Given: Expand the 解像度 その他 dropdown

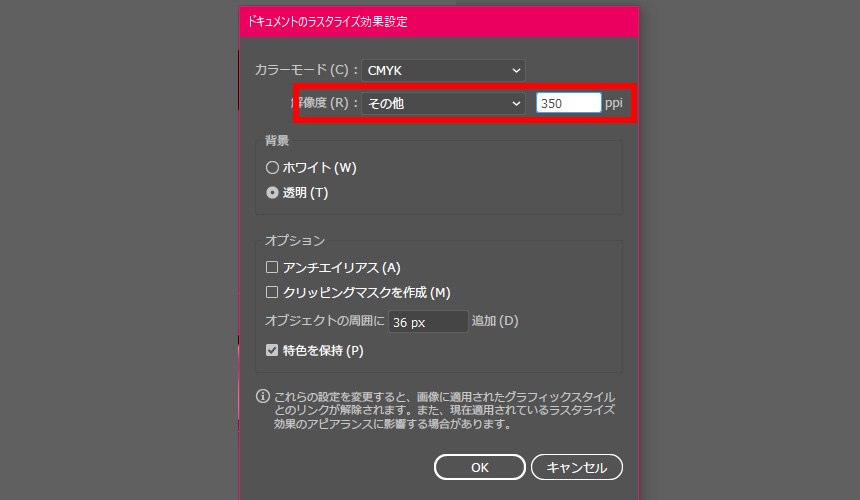Looking at the screenshot, I should tap(443, 103).
